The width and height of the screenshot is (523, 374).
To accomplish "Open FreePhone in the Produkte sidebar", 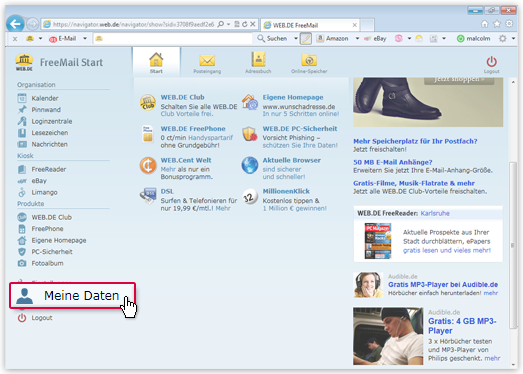I will point(40,229).
